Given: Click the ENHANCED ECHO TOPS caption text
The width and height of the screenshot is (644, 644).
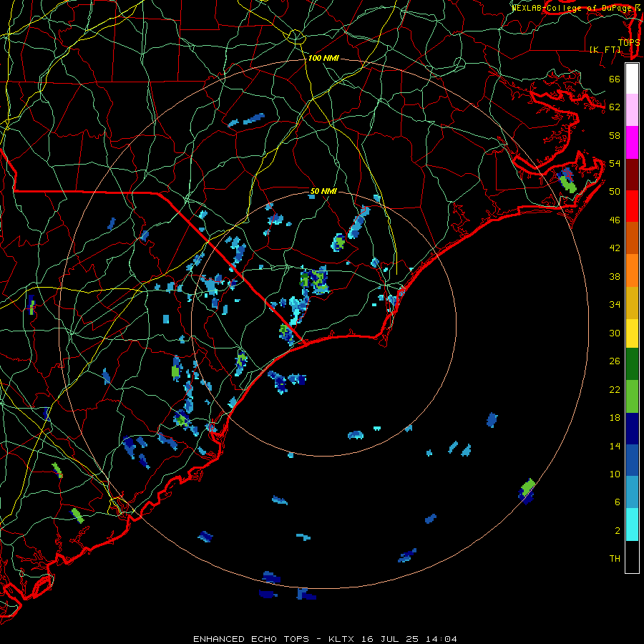Looking at the screenshot, I should [251, 639].
